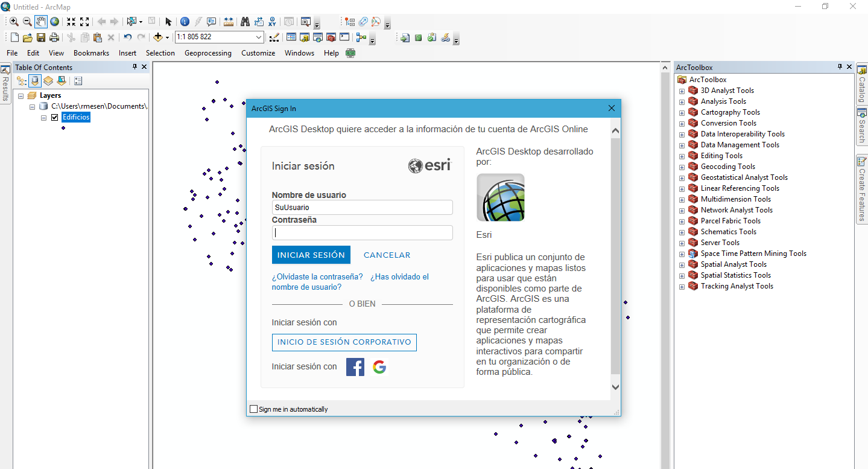Choose the Select Elements arrow tool
The height and width of the screenshot is (469, 868).
coord(168,22)
